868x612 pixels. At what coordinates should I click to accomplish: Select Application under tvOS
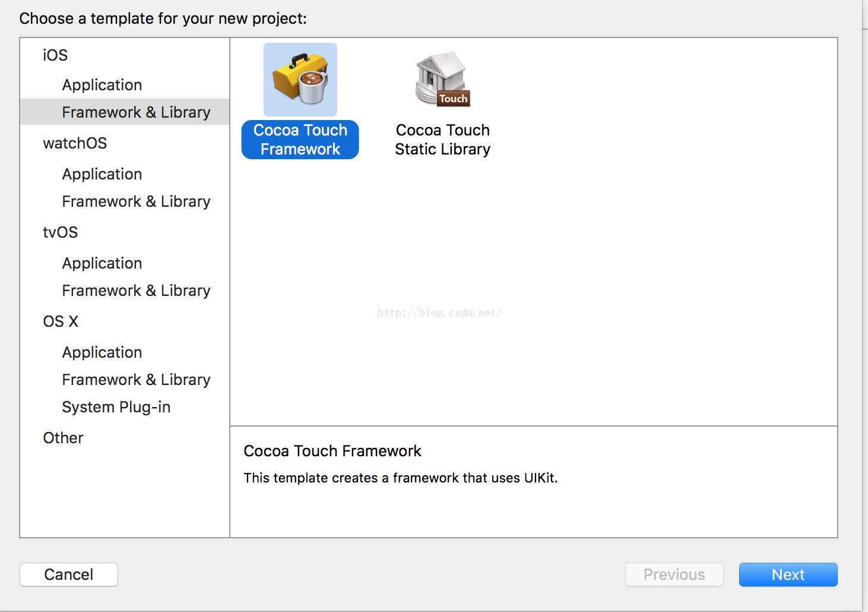[102, 263]
